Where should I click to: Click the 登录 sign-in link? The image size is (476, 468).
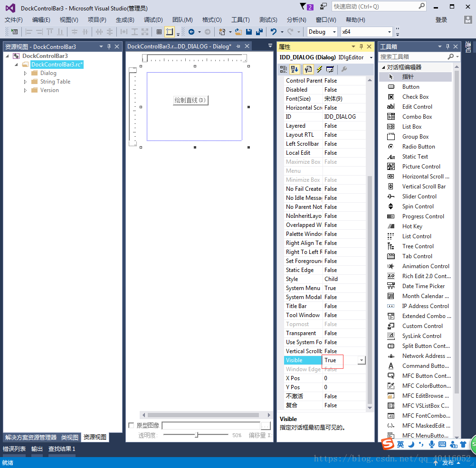tap(441, 20)
